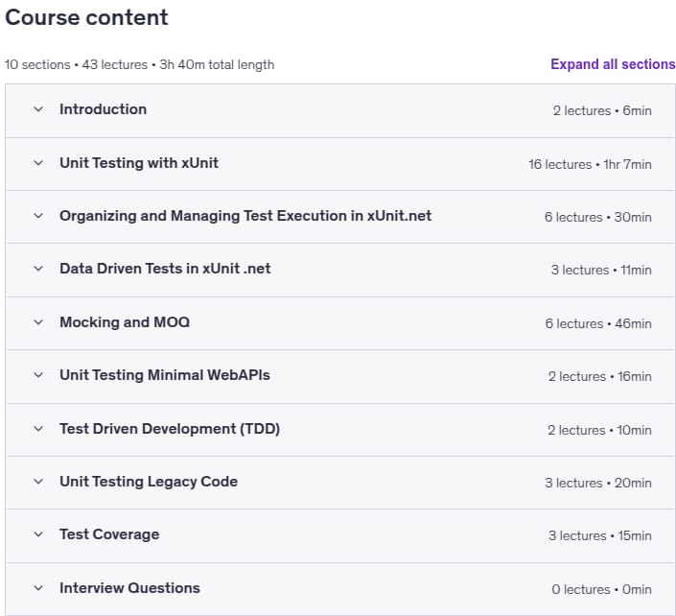
Task: Click the '6 lectures • 46min' text
Action: point(598,323)
